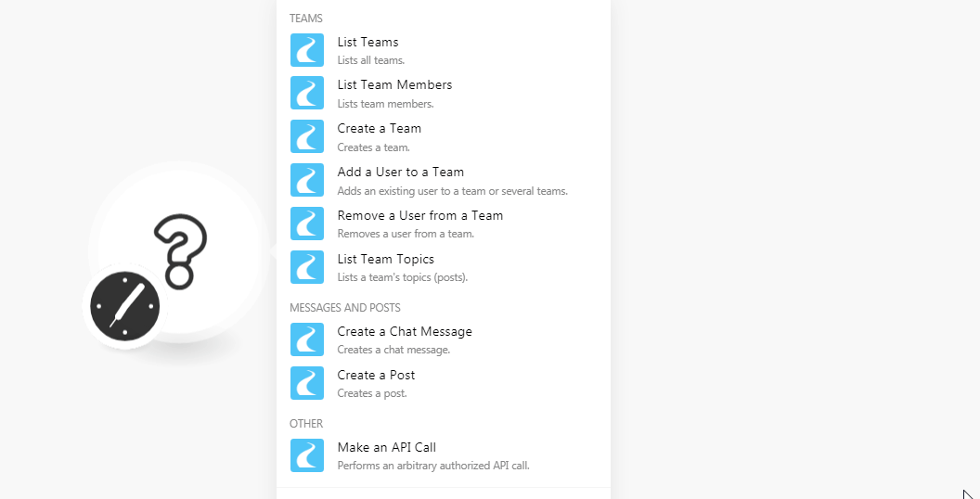The height and width of the screenshot is (499, 980).
Task: Select the Create a Post action
Action: tap(376, 376)
